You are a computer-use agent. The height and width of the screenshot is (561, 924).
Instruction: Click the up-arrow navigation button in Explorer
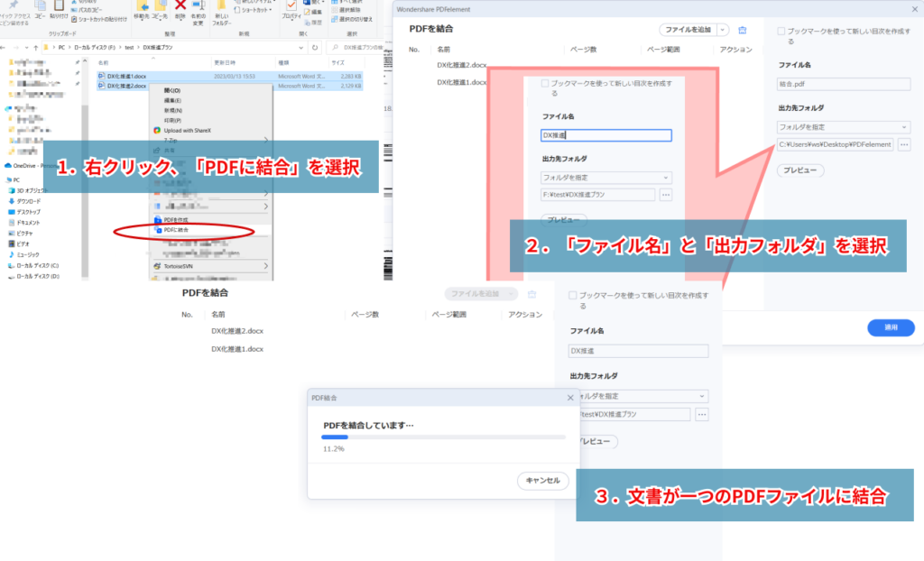coord(36,47)
